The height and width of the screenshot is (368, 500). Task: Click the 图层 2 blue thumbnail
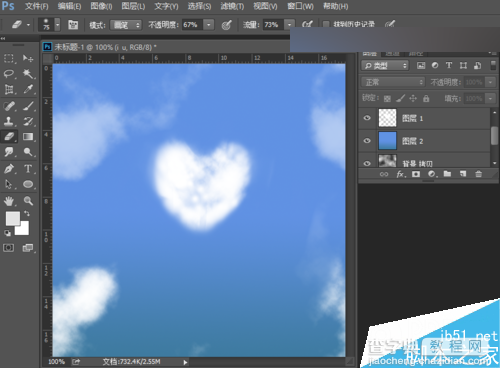pyautogui.click(x=387, y=140)
